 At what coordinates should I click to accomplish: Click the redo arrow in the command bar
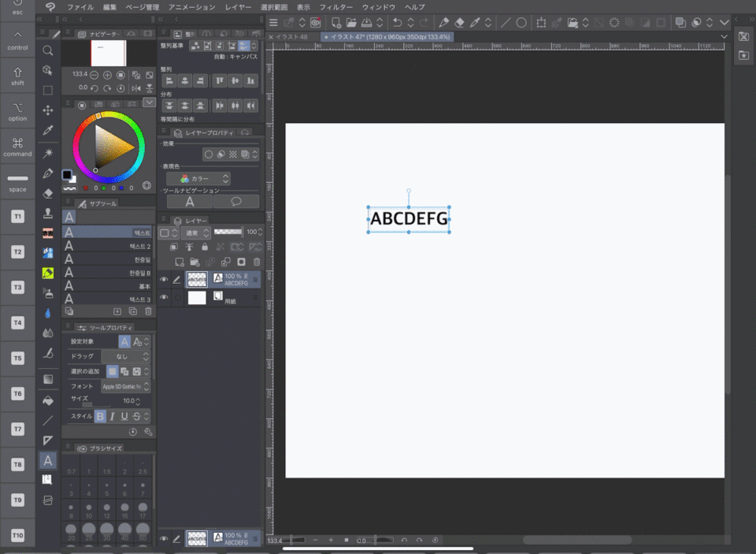pyautogui.click(x=424, y=22)
